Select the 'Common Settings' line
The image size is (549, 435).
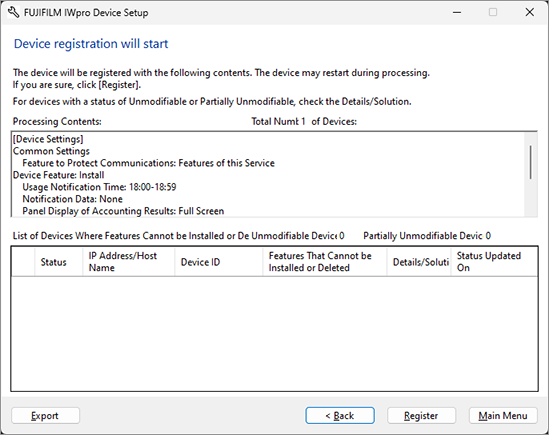[x=51, y=151]
